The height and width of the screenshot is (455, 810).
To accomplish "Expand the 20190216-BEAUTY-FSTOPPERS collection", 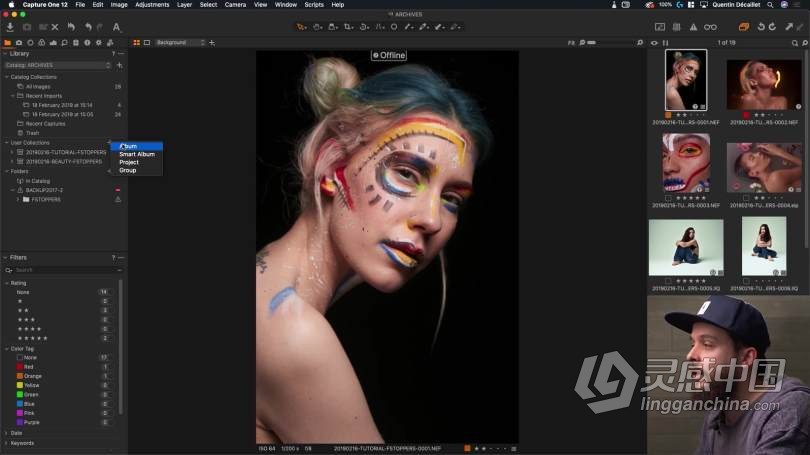I will click(x=12, y=162).
